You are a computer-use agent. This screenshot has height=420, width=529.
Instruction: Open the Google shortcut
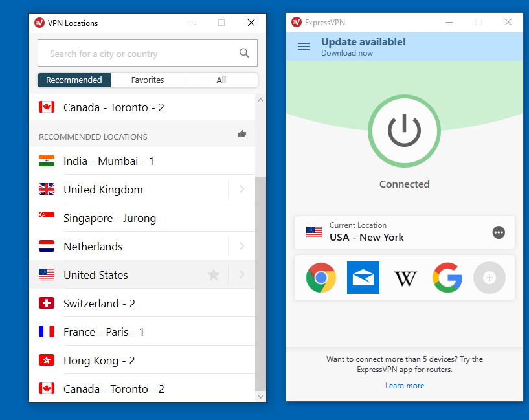click(447, 278)
